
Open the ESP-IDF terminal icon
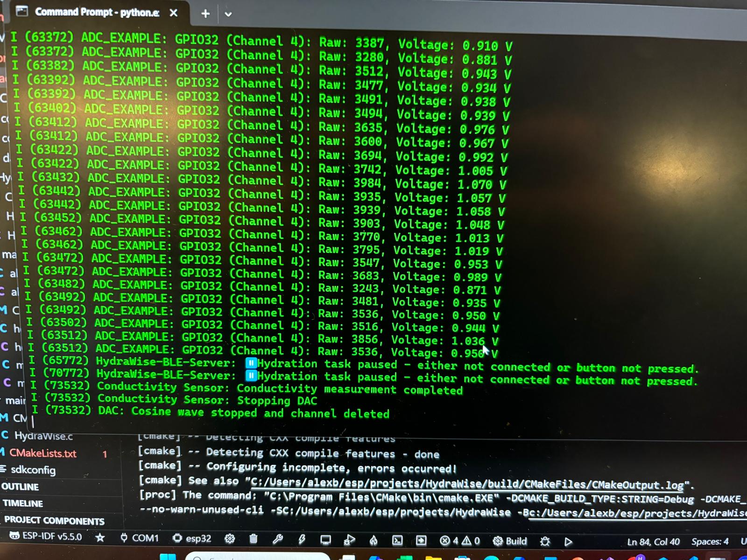(397, 540)
